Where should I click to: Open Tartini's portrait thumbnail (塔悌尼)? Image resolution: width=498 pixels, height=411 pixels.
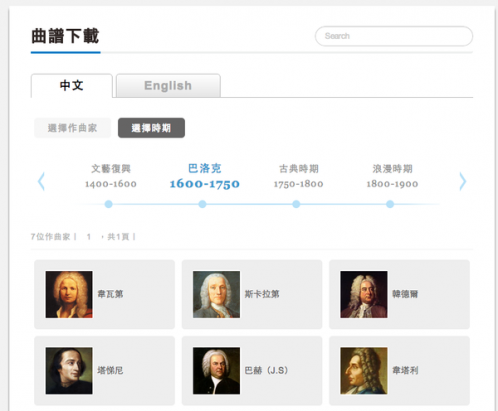[x=69, y=371]
